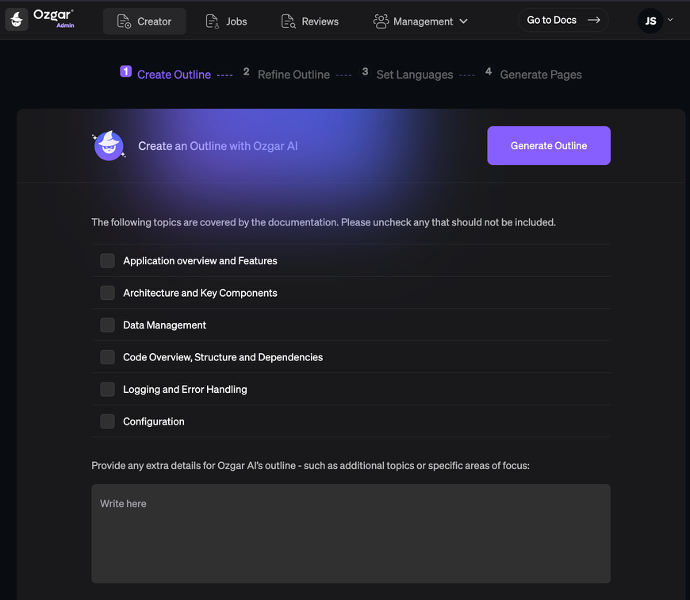Select step 4 Generate Pages
The height and width of the screenshot is (600, 690).
pos(533,74)
